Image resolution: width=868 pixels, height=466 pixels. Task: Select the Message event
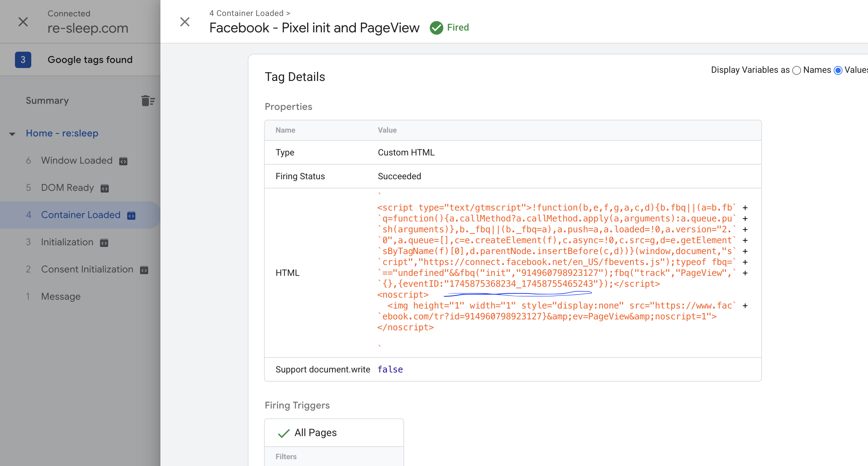point(61,296)
